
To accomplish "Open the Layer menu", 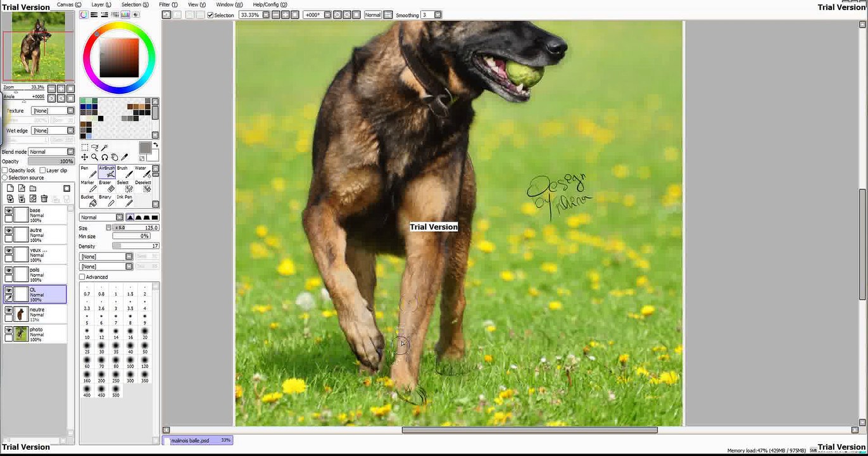I will tap(101, 4).
